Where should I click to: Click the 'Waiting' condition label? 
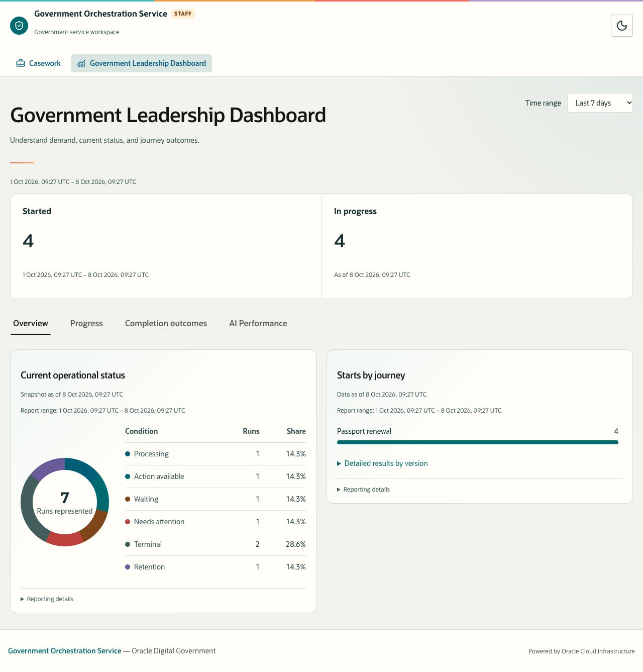coord(146,499)
